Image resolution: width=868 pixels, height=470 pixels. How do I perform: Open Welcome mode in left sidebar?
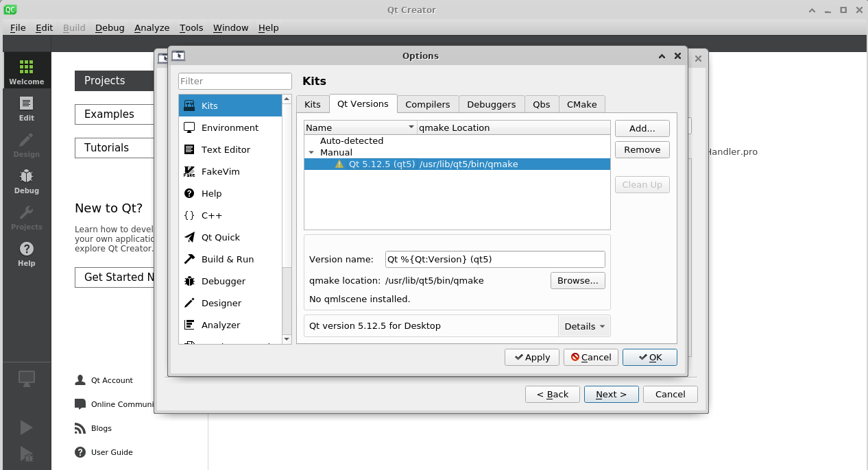coord(26,71)
